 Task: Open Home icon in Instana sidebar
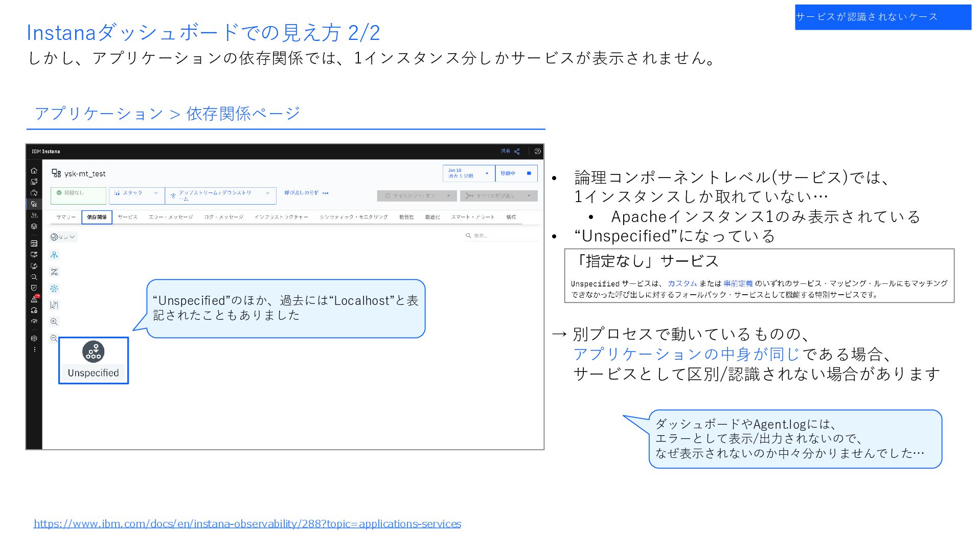click(x=34, y=170)
